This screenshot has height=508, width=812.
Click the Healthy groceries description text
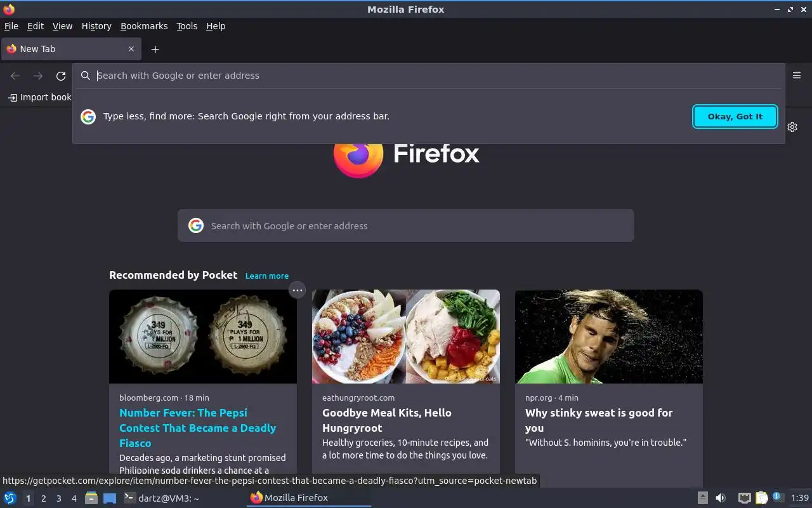click(x=405, y=449)
